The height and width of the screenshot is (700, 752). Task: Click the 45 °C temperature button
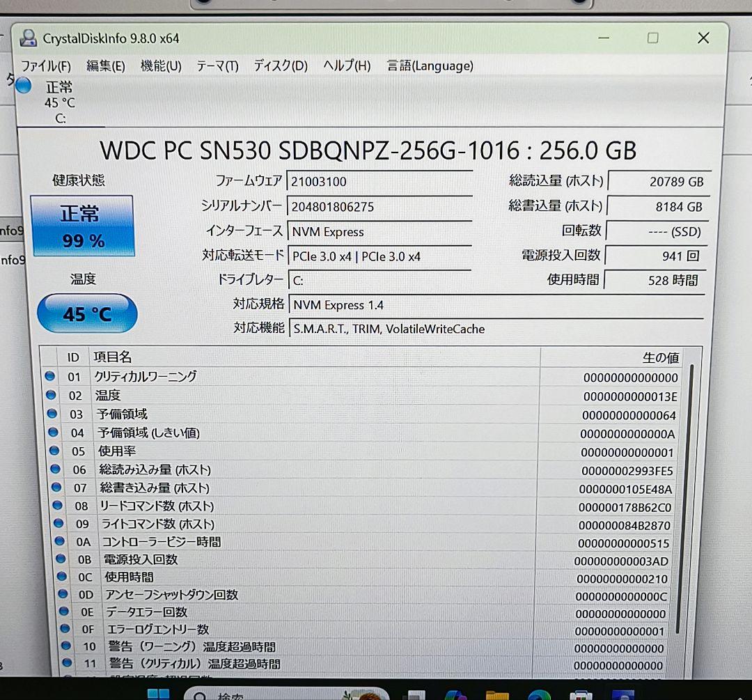point(87,313)
